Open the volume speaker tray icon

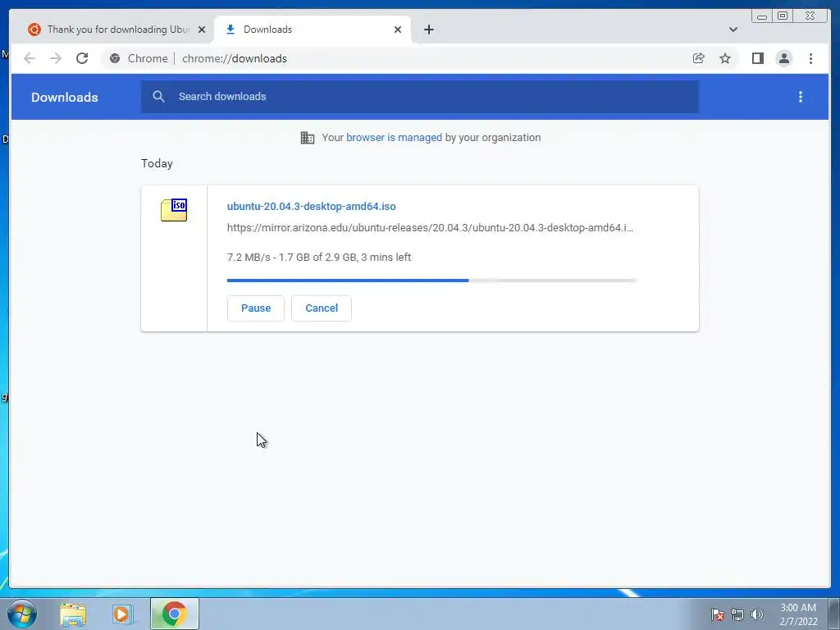point(757,614)
